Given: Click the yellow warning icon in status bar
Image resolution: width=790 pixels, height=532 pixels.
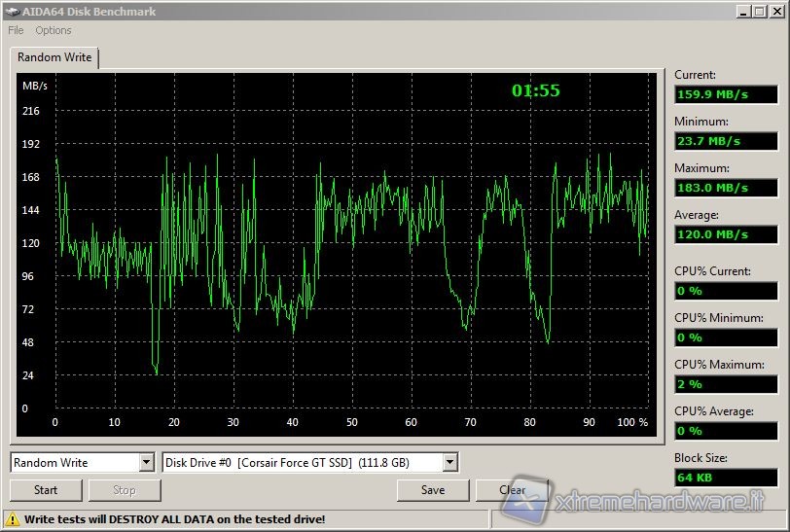Looking at the screenshot, I should pyautogui.click(x=13, y=519).
